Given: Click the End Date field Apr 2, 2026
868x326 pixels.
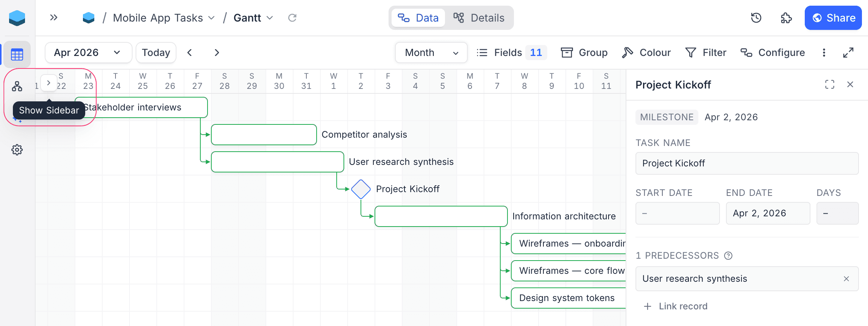Looking at the screenshot, I should point(768,213).
